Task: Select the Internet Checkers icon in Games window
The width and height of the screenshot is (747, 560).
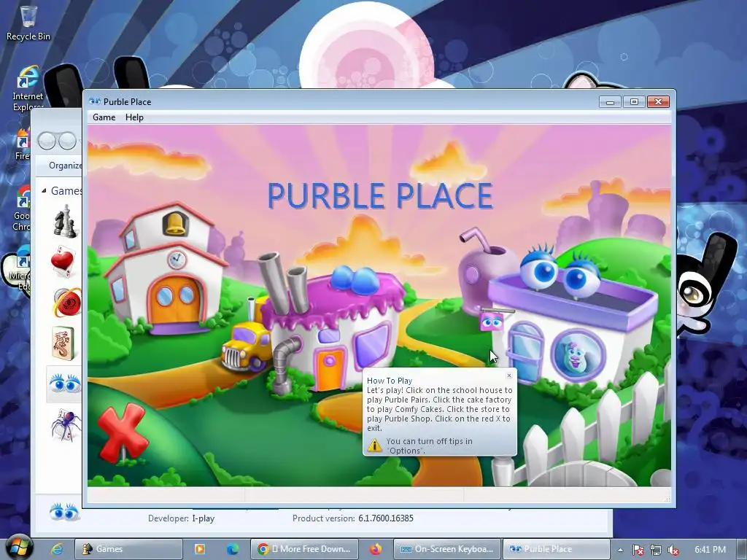Action: coord(66,302)
